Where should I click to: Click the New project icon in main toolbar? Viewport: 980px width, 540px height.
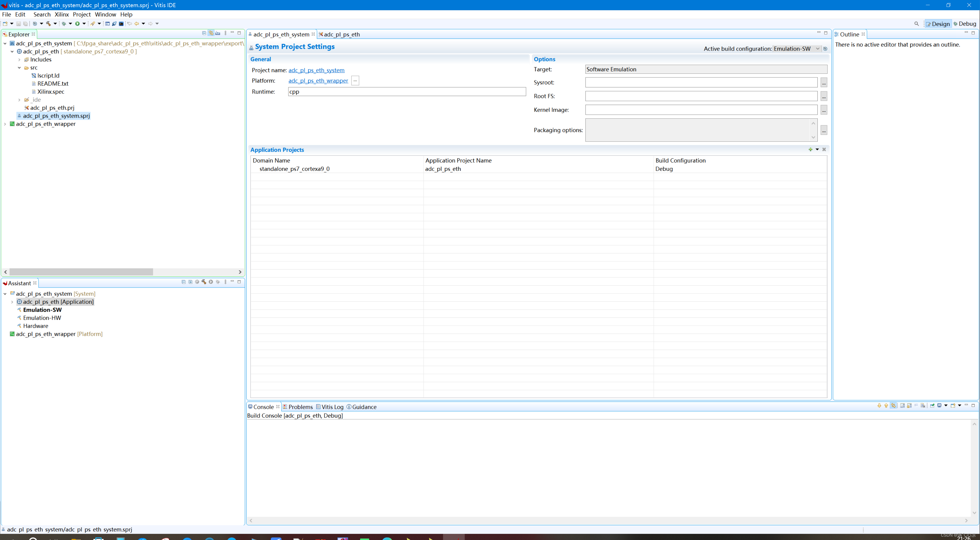coord(5,24)
